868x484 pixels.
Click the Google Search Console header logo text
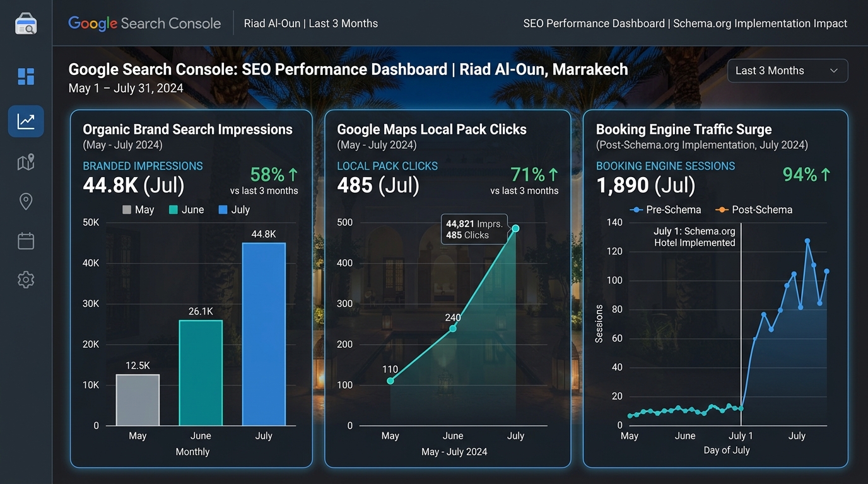[144, 23]
